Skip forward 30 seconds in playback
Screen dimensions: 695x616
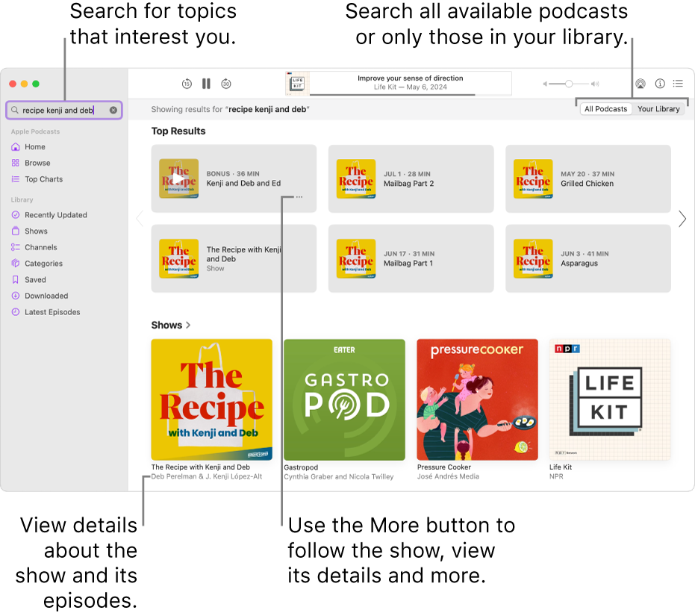(226, 84)
